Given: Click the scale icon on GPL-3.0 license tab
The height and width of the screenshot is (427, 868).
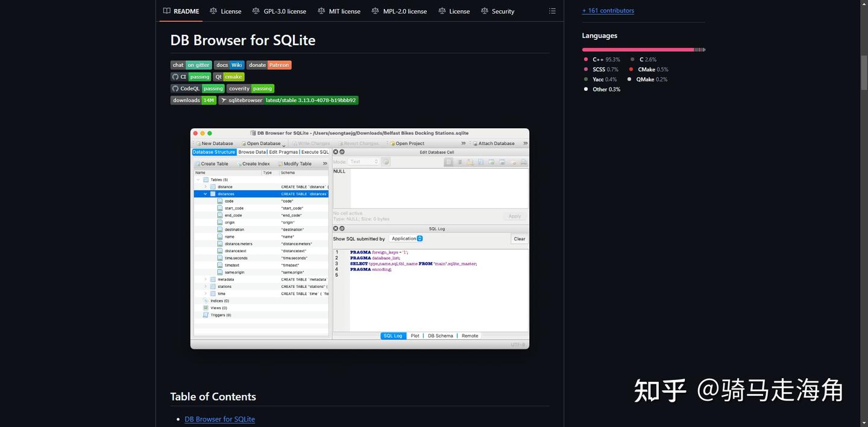Looking at the screenshot, I should pos(256,11).
